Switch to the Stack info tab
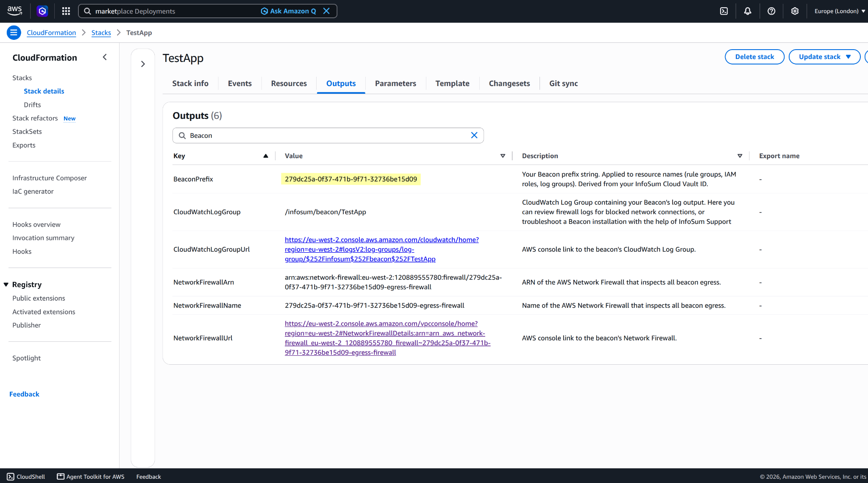868x483 pixels. click(x=190, y=84)
